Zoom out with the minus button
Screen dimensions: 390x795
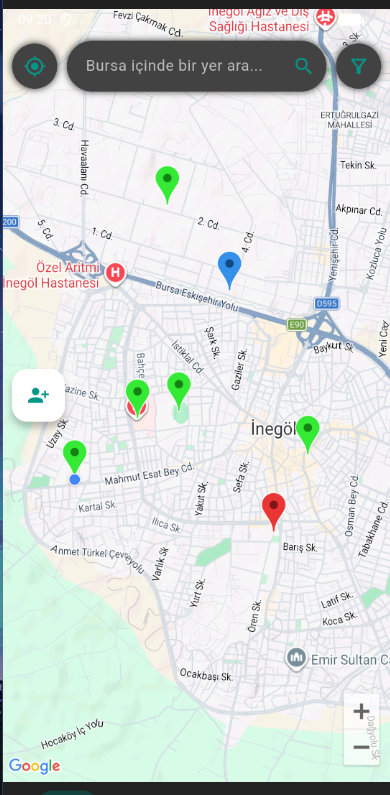[361, 747]
